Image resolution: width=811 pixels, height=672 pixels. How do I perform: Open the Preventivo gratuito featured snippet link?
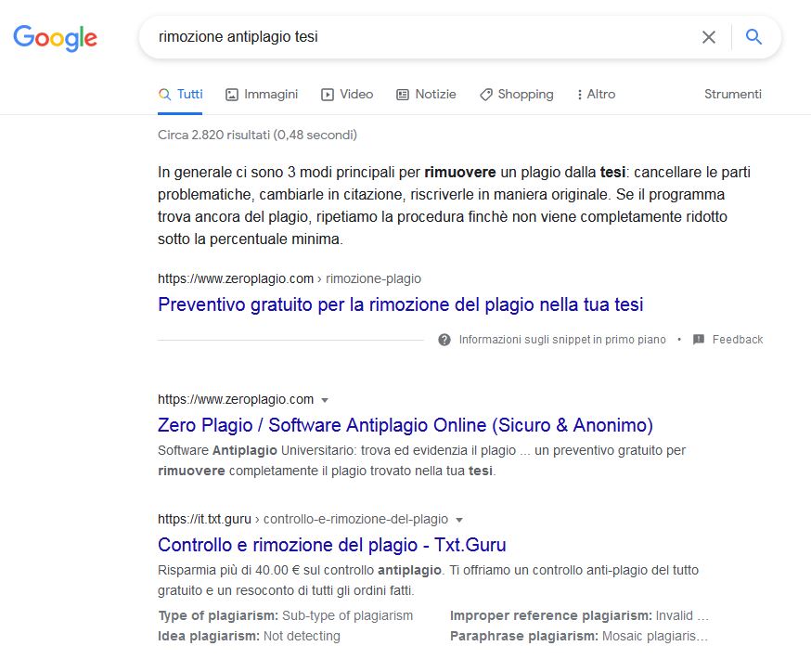click(x=400, y=304)
